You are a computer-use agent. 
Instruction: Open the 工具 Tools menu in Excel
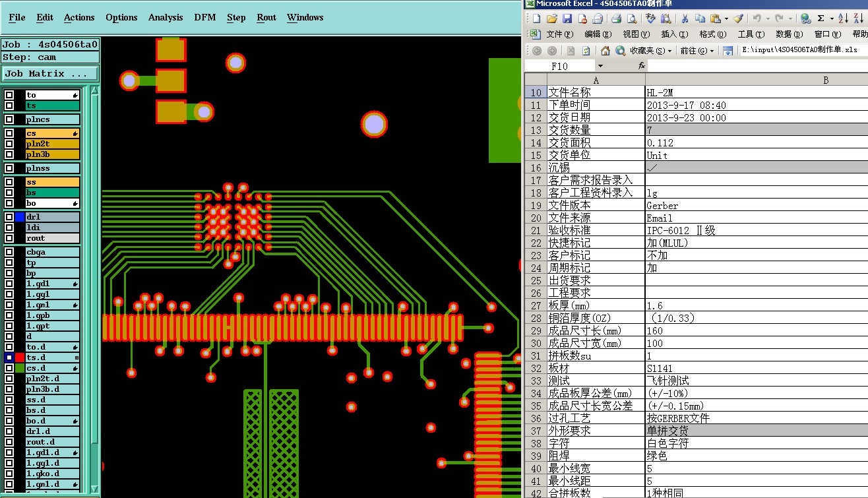[x=751, y=34]
